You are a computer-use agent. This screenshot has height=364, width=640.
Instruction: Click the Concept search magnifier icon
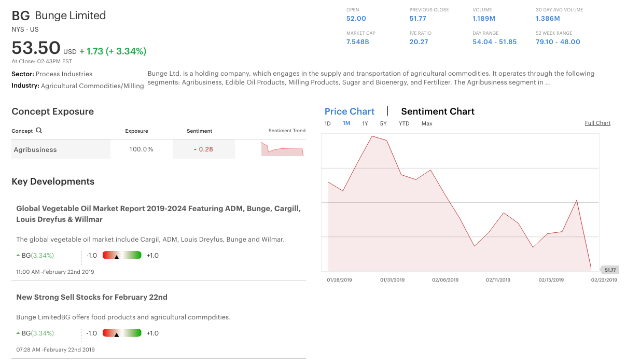(x=39, y=131)
